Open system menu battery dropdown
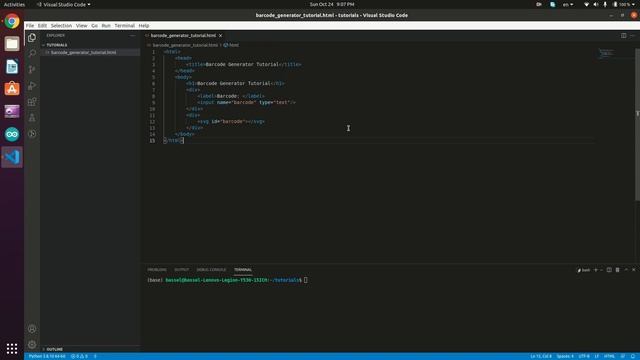Viewport: 640px width, 360px height. [623, 4]
